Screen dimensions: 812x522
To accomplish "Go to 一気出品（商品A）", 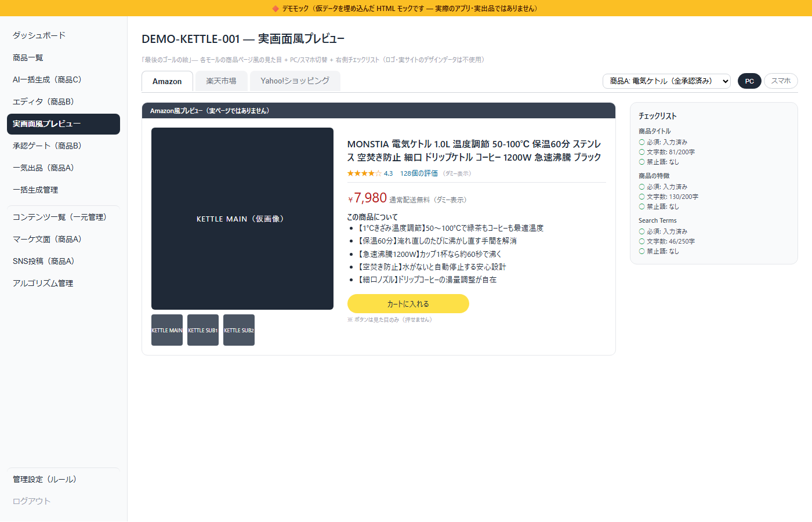I will 63,168.
